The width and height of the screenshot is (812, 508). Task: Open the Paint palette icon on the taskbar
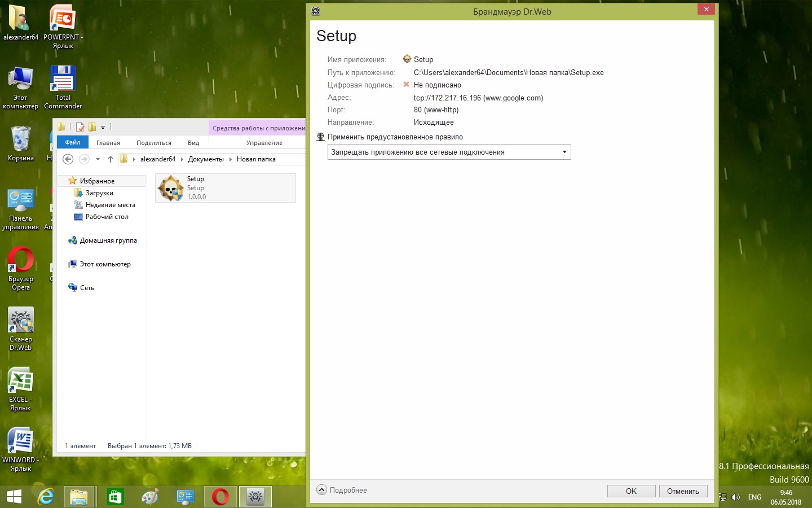coord(150,497)
